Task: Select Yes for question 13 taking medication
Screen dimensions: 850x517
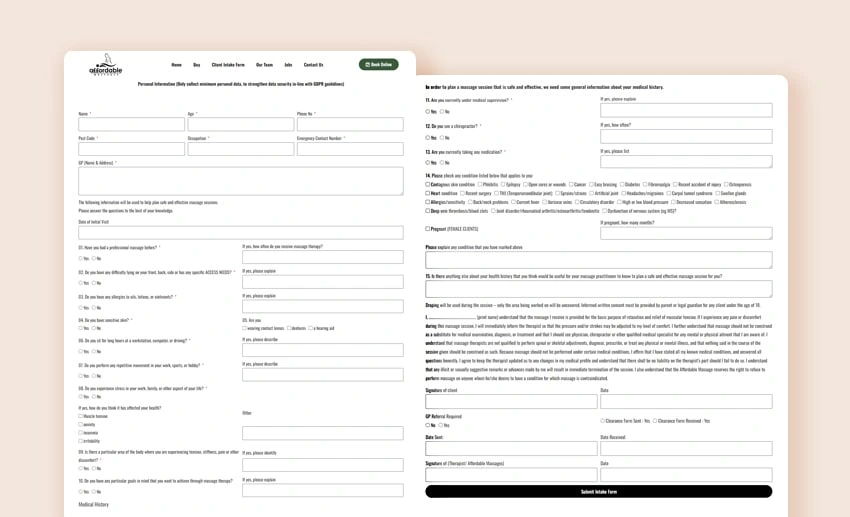Action: pos(428,163)
